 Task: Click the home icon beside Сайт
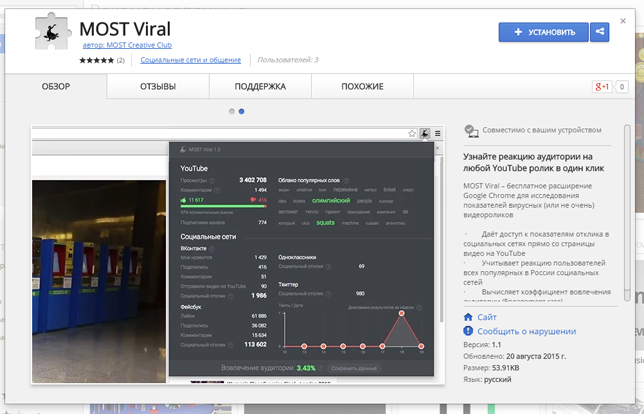pyautogui.click(x=468, y=317)
